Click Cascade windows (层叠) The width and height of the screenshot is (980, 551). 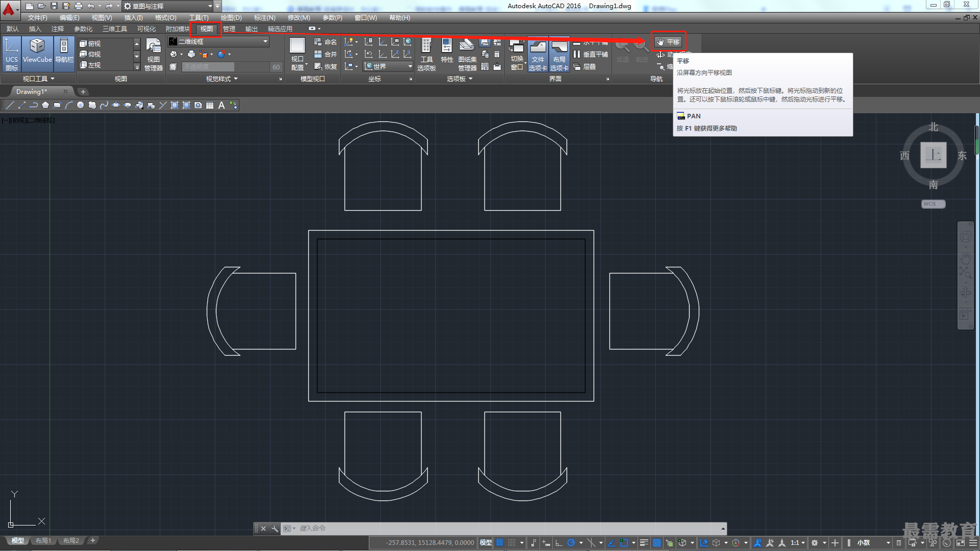pyautogui.click(x=584, y=66)
